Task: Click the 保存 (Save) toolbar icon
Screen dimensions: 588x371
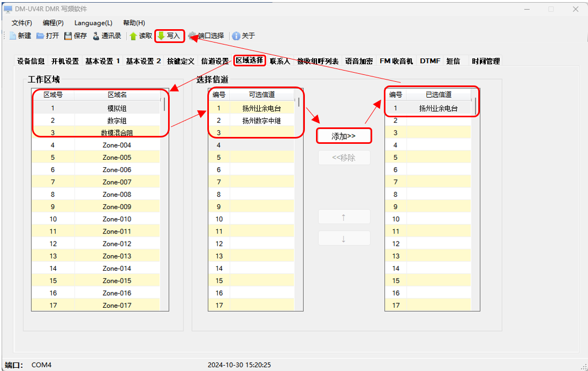Action: point(68,36)
